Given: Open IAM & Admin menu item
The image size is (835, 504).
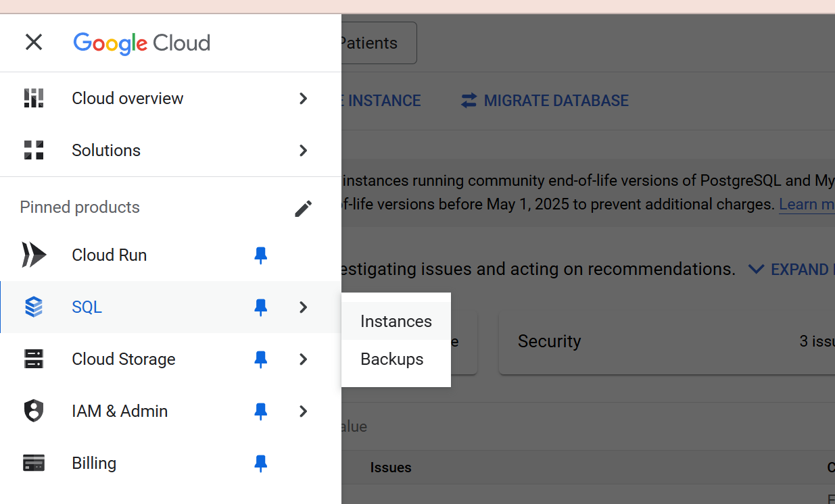Looking at the screenshot, I should [170, 411].
